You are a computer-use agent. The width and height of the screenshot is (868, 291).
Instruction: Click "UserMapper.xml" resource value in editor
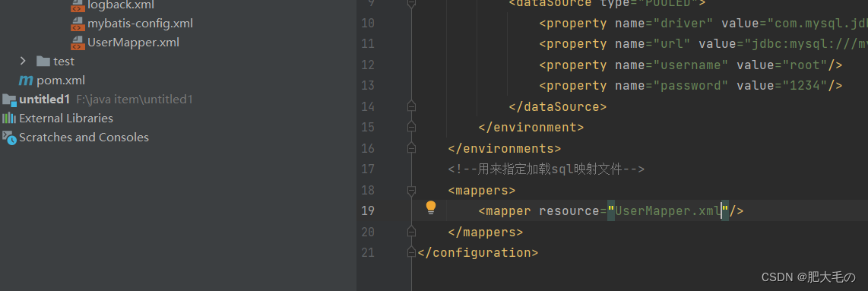point(667,210)
